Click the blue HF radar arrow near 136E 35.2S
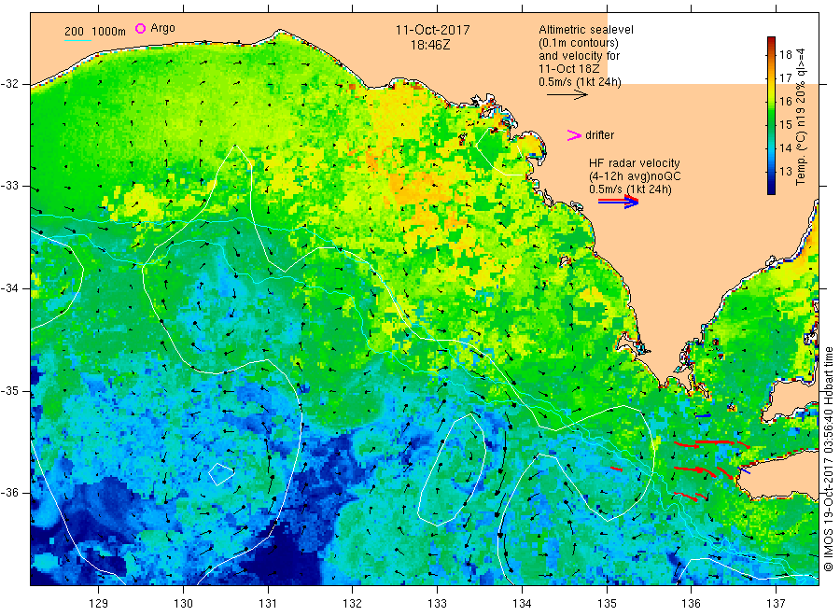 (x=703, y=415)
